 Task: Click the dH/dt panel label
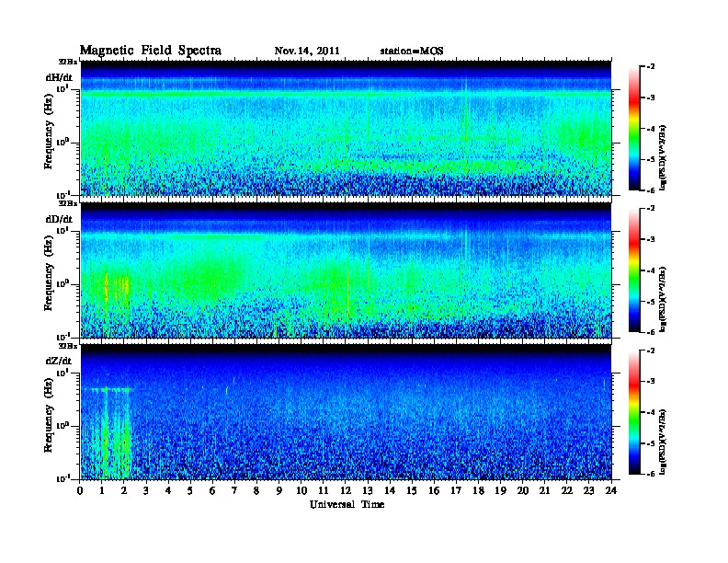coord(59,77)
